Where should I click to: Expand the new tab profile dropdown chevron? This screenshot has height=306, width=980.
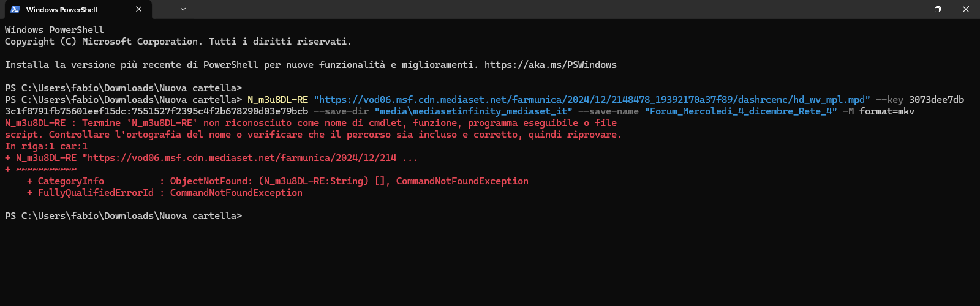(183, 9)
